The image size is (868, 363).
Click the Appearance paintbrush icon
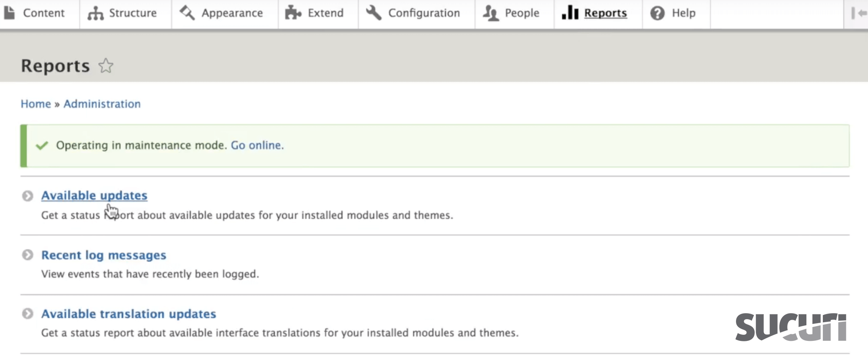(x=187, y=13)
